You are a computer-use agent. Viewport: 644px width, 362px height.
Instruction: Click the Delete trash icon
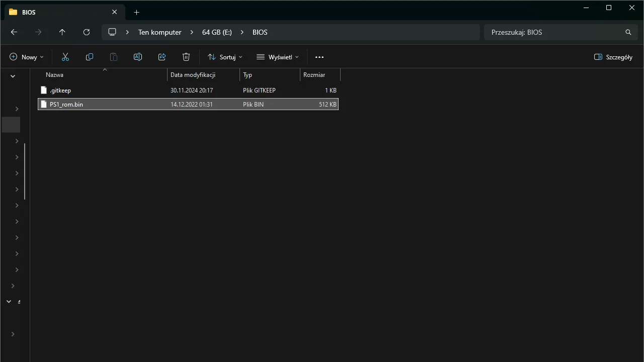coord(186,57)
